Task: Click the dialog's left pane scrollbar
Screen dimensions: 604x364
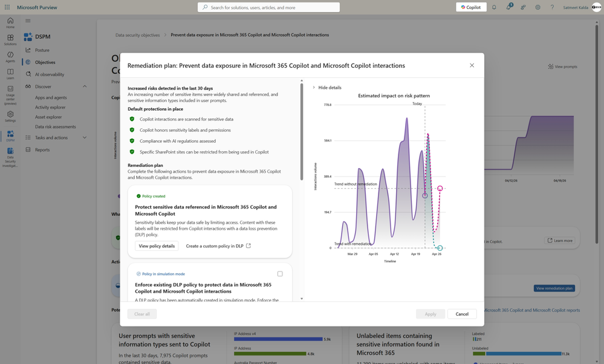Action: point(302,131)
